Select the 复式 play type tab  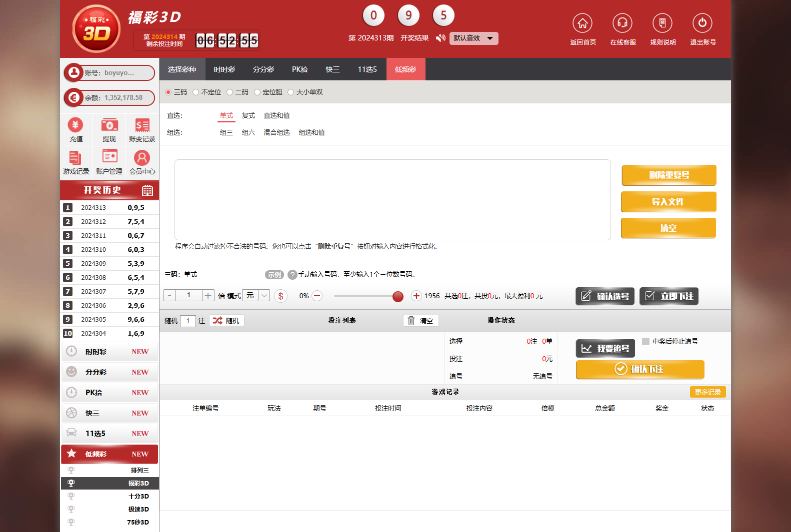pos(248,116)
